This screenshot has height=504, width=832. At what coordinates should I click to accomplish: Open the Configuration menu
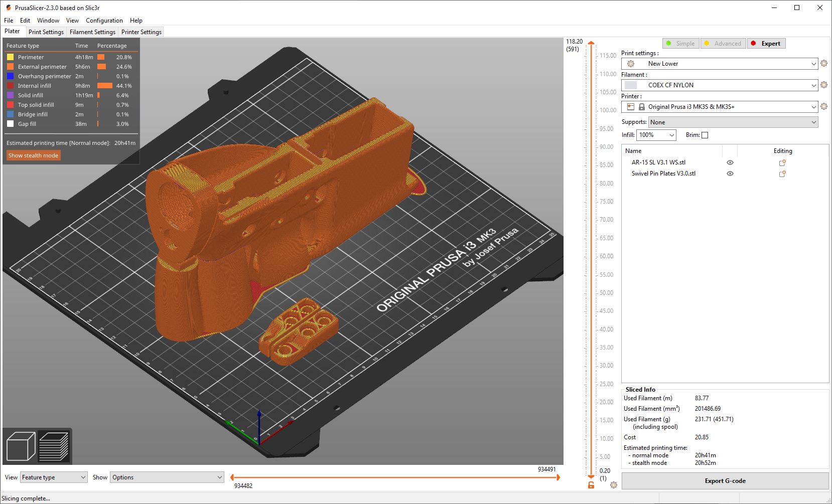pos(104,21)
